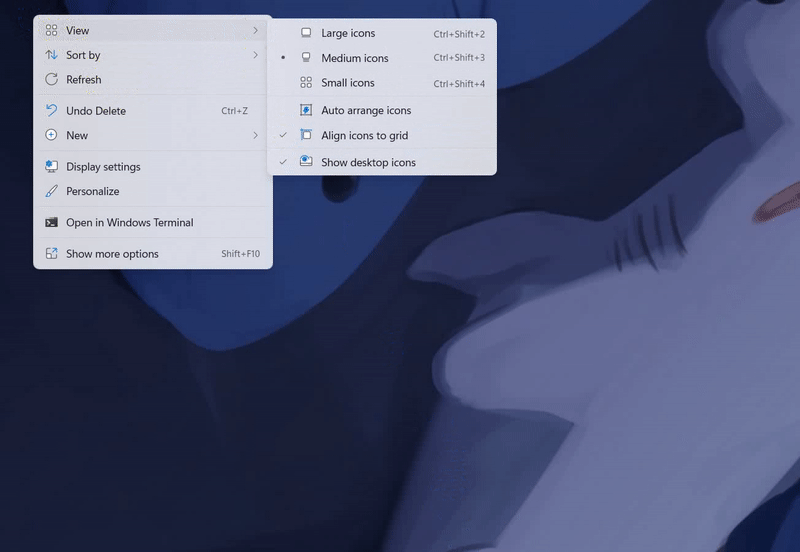
Task: Click the Show desktop icons icon
Action: [306, 162]
